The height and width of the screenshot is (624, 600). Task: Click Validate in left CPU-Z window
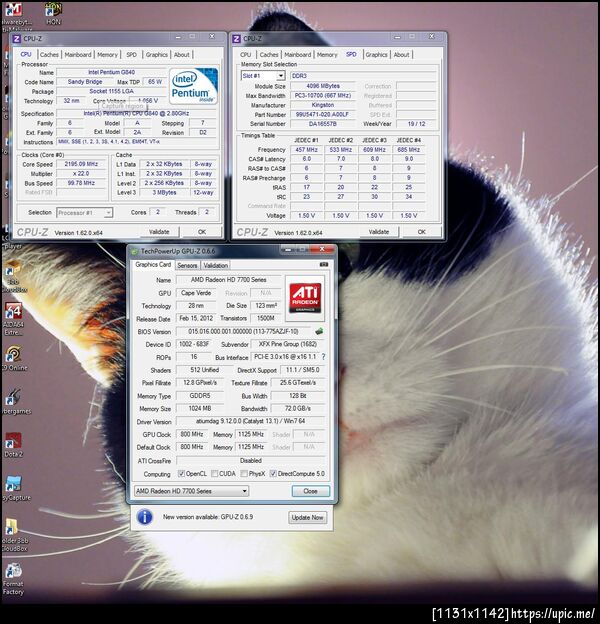coord(159,232)
